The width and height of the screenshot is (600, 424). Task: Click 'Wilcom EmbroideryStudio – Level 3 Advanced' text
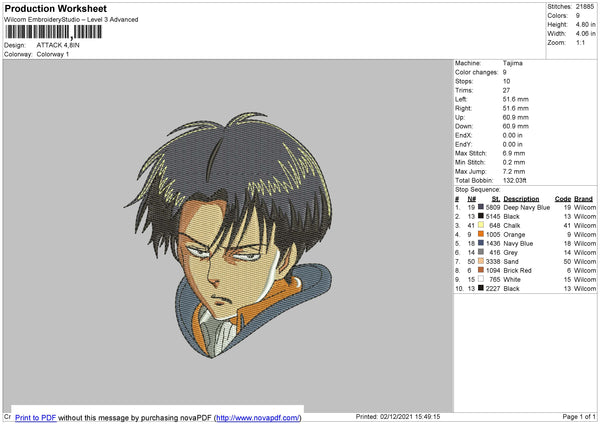pos(71,20)
